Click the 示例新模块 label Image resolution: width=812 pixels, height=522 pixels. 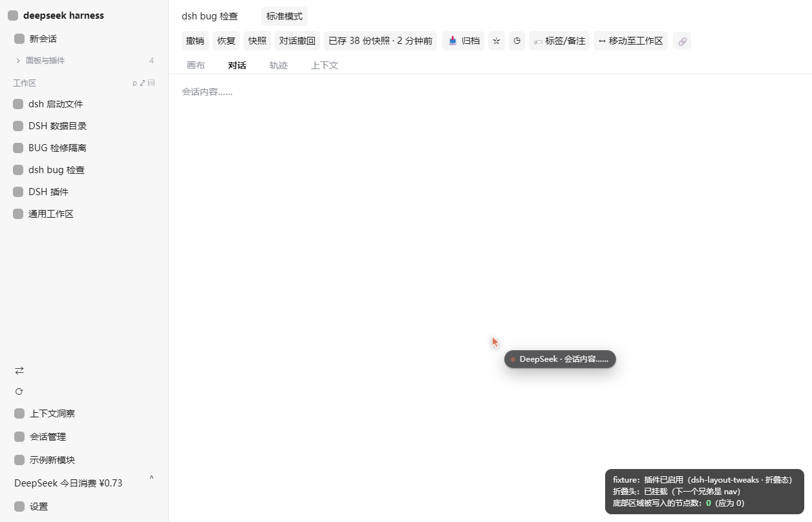pyautogui.click(x=52, y=460)
